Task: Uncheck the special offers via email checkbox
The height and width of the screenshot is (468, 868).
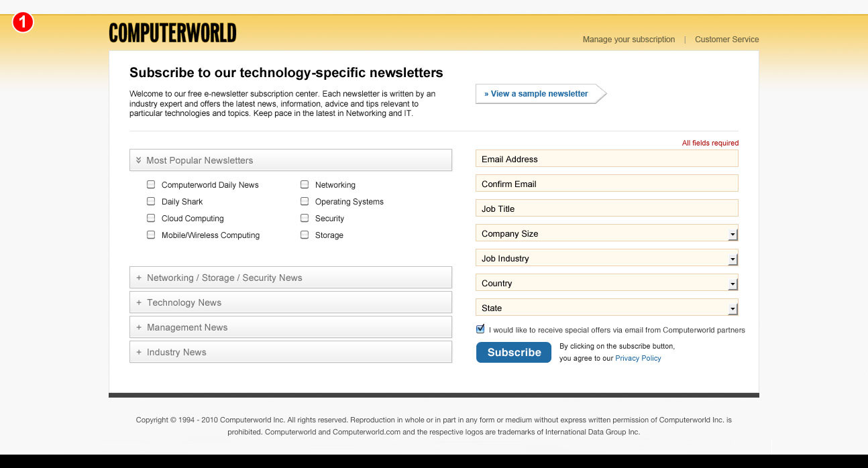Action: [x=480, y=329]
